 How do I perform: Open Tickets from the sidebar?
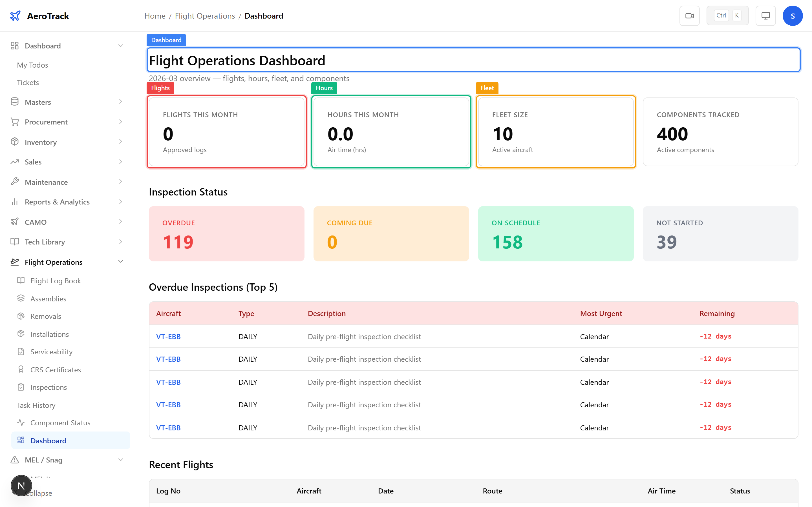coord(28,82)
